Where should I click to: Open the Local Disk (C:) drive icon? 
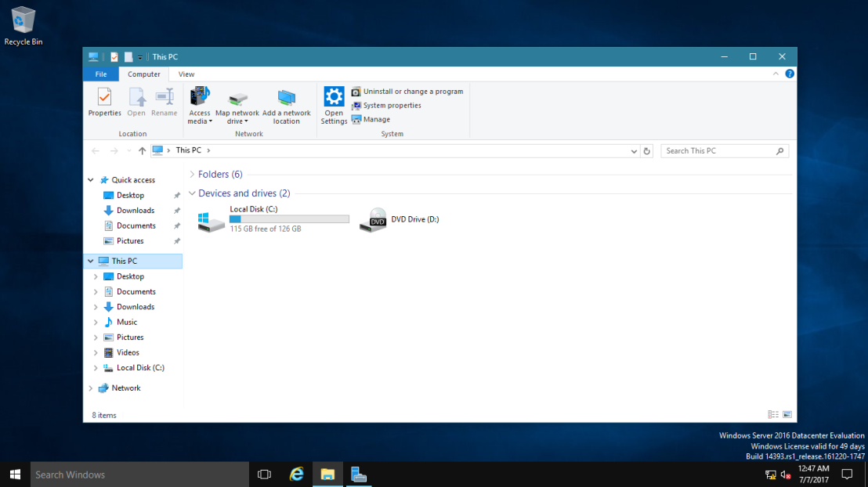tap(210, 220)
